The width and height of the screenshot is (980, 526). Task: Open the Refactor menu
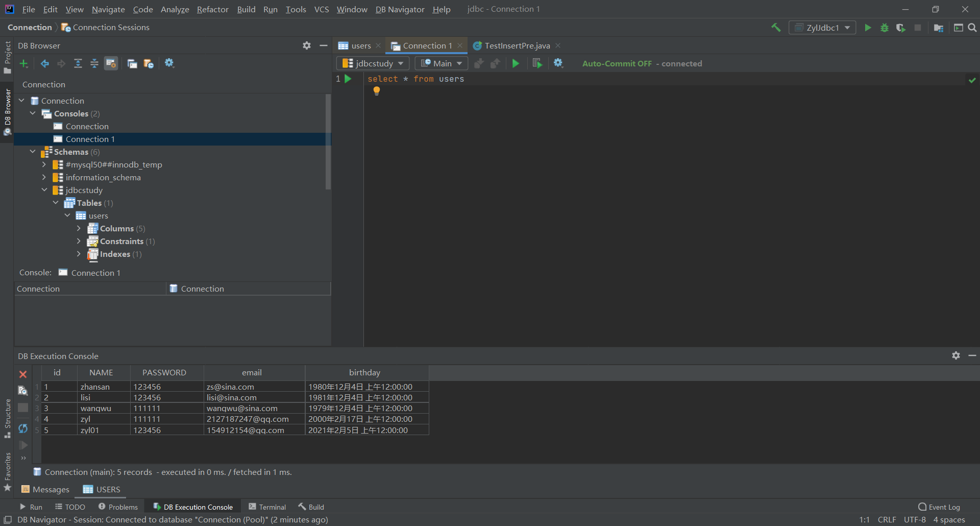212,9
